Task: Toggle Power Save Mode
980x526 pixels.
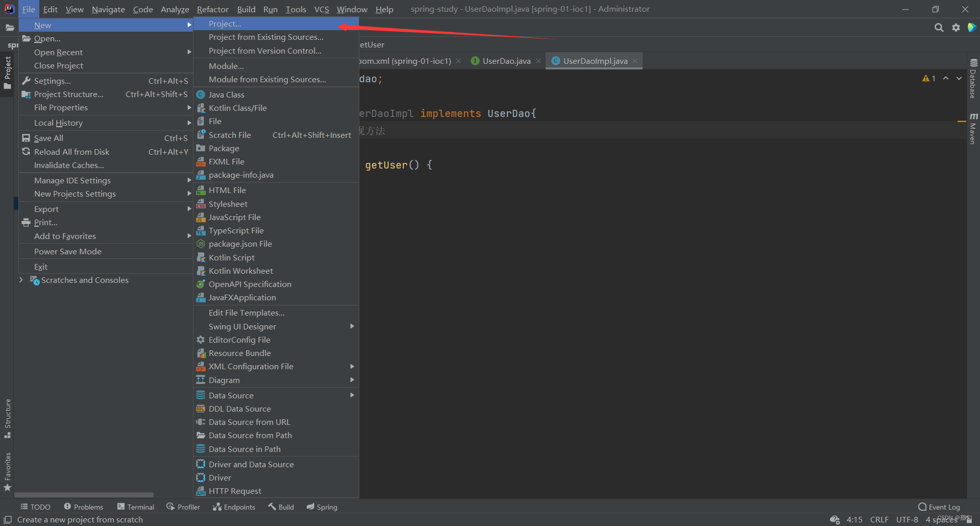Action: point(106,251)
